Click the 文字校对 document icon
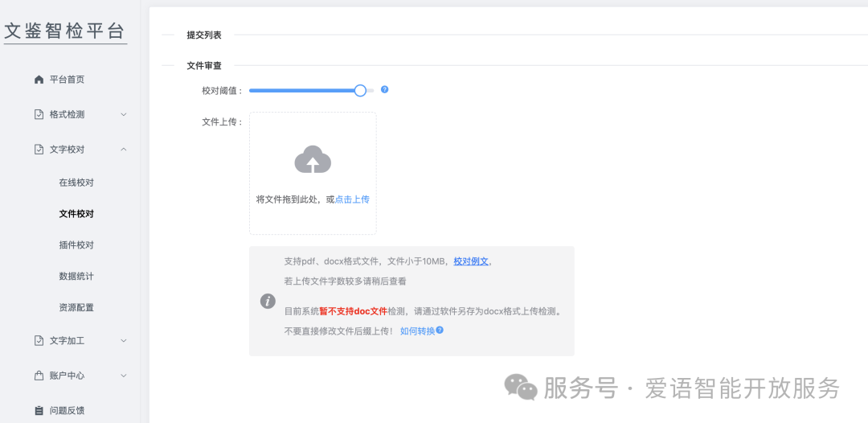Viewport: 868px width, 423px height. pos(39,150)
